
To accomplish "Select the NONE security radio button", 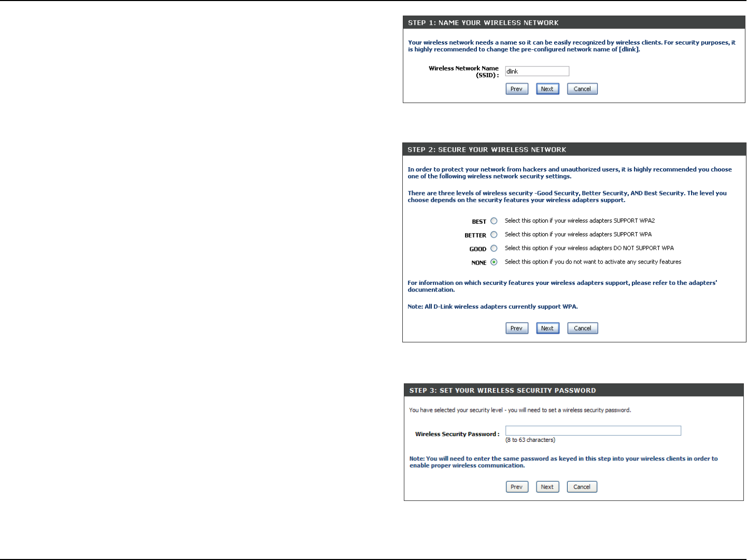I will [x=494, y=262].
